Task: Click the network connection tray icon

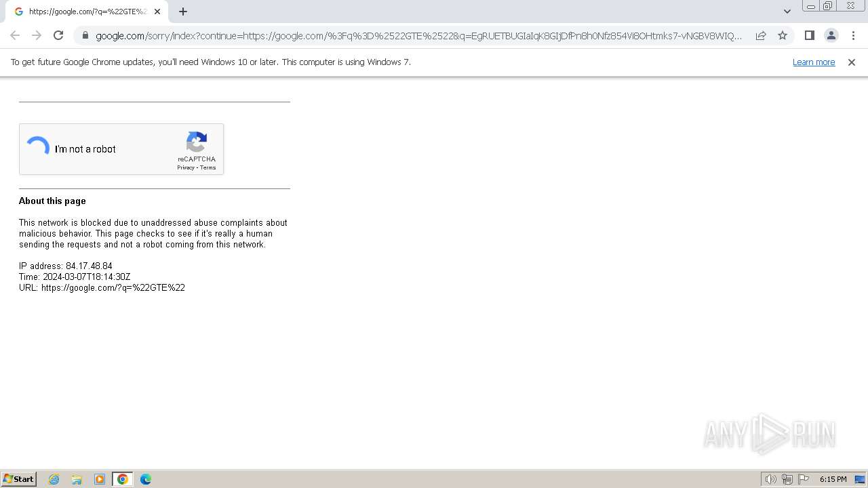Action: 787,479
